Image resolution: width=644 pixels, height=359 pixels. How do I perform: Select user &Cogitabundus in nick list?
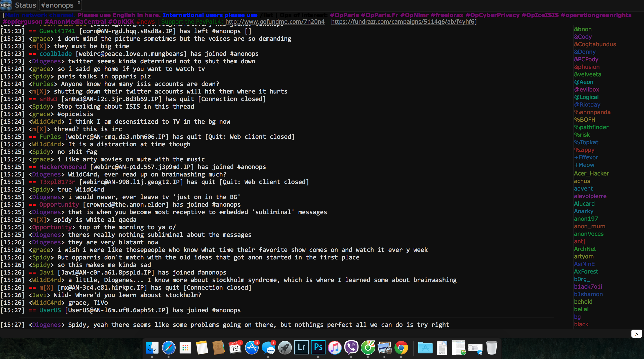pos(595,44)
